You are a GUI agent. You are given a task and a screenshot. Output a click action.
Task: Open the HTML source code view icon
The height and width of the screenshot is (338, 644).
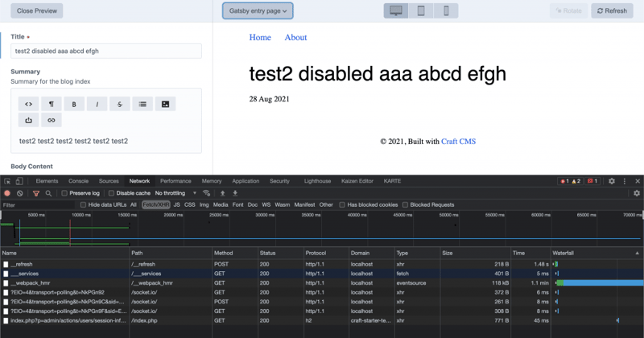coord(29,104)
